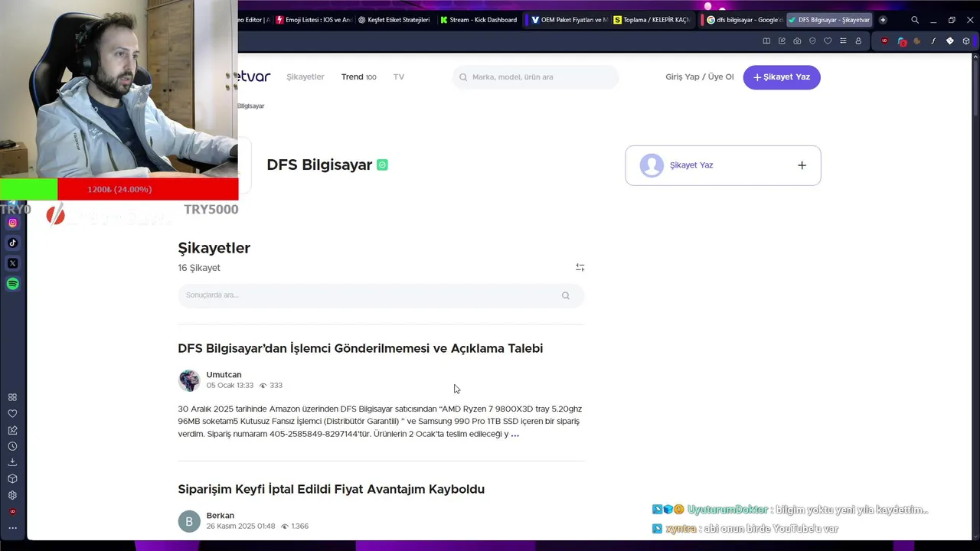Open Easy Setup sliders icon in toolbar

point(843,41)
